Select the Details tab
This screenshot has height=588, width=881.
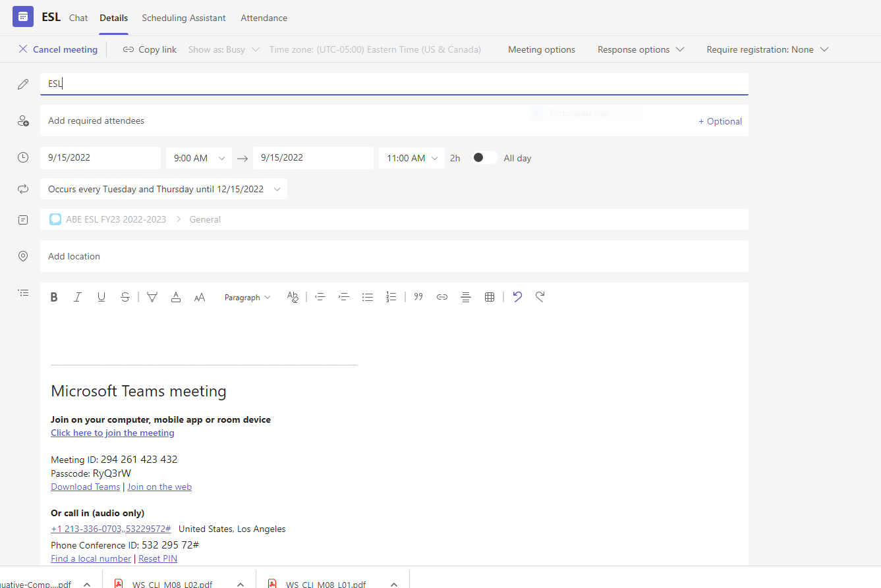click(x=114, y=18)
